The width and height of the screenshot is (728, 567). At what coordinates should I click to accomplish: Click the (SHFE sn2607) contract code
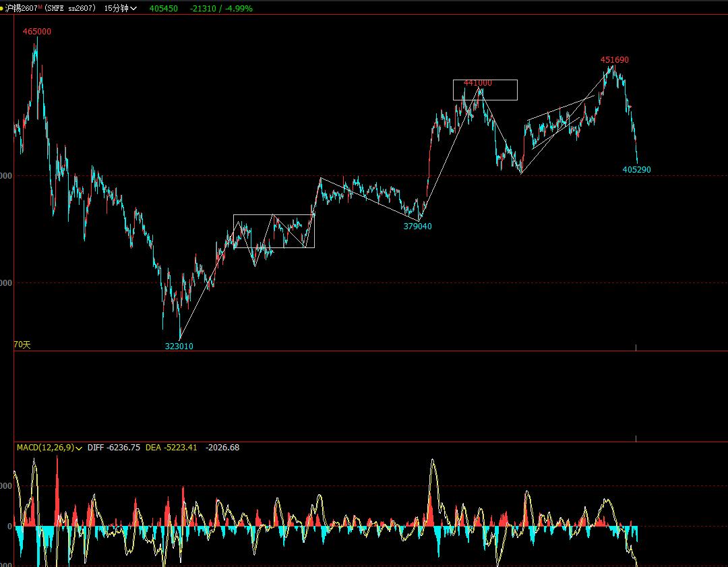(70, 8)
